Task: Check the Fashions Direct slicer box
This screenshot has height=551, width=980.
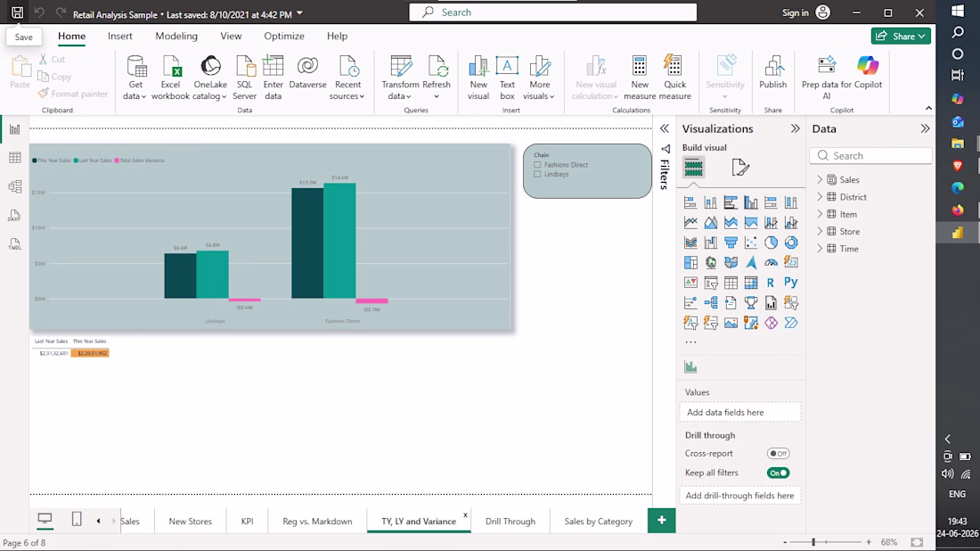Action: point(537,165)
